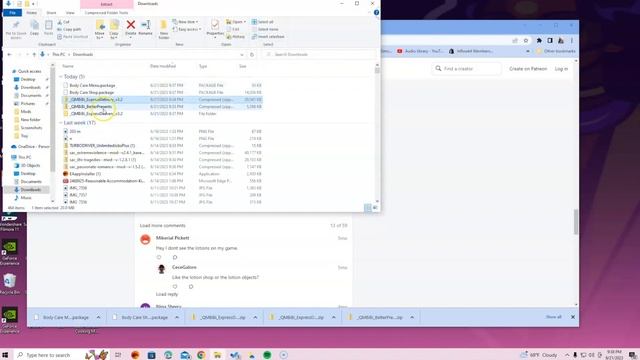Click the browser three-dot menu icon
The height and width of the screenshot is (360, 640).
tap(572, 40)
